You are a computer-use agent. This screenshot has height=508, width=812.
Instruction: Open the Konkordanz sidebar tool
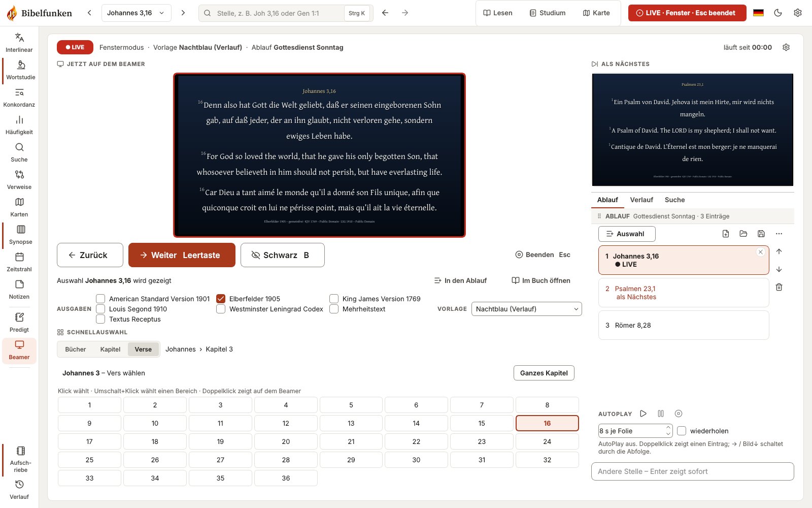click(x=19, y=98)
